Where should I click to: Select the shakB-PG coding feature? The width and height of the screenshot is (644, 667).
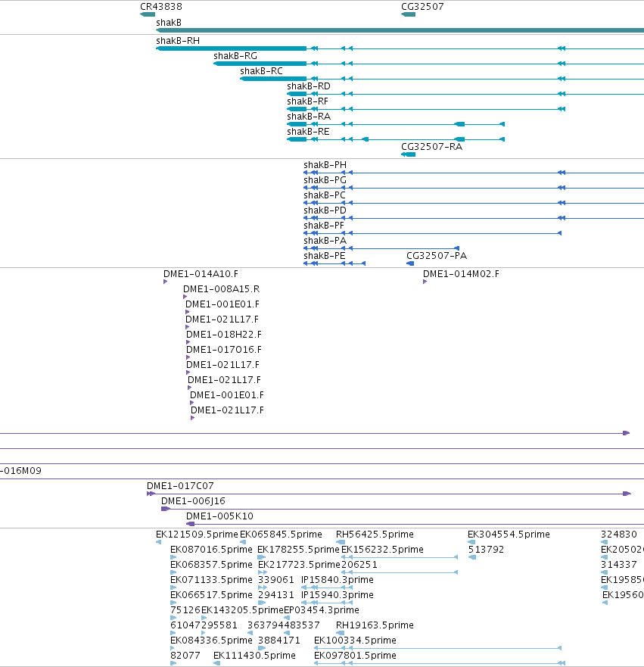[x=474, y=188]
